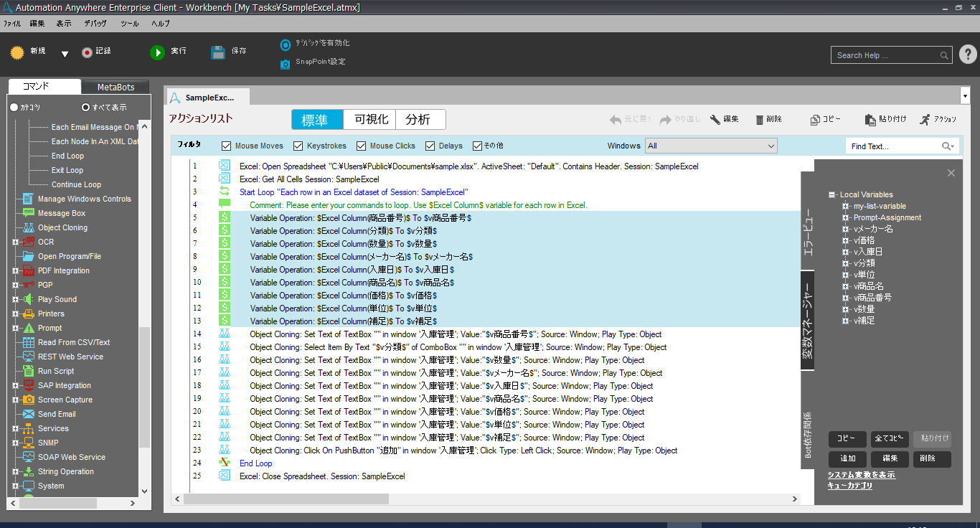
Task: Switch to the MetaBots tab
Action: click(116, 87)
